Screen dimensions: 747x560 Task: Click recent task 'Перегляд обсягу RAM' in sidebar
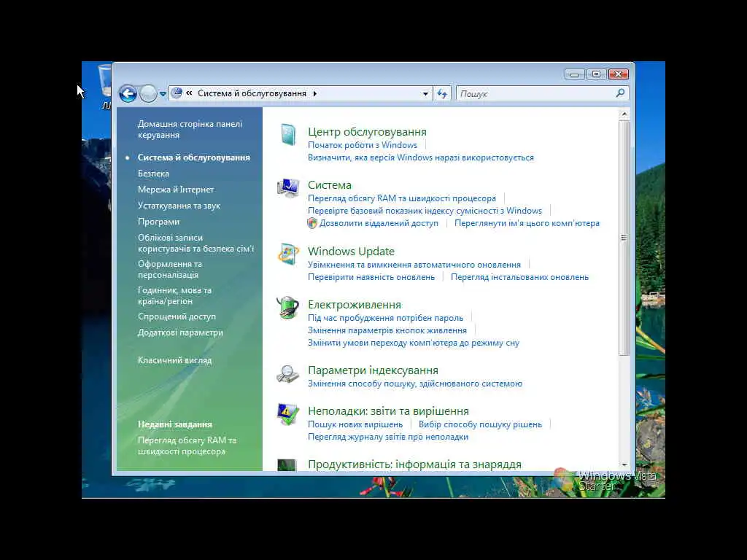(x=187, y=446)
